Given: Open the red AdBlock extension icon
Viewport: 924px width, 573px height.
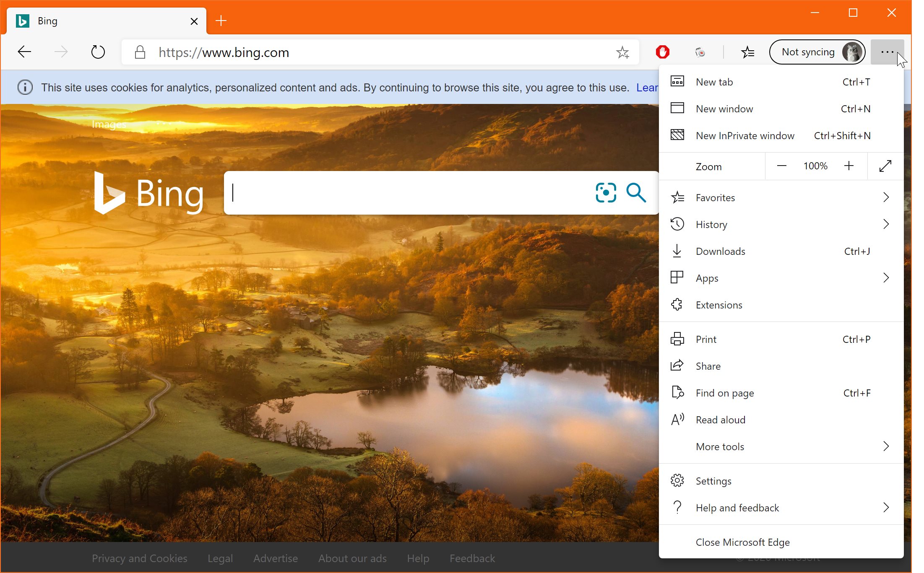Looking at the screenshot, I should (663, 52).
